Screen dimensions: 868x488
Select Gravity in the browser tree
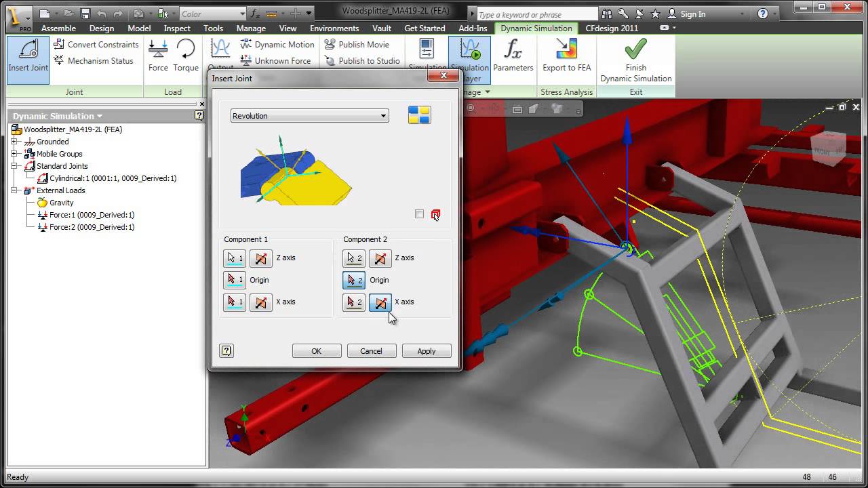56,203
